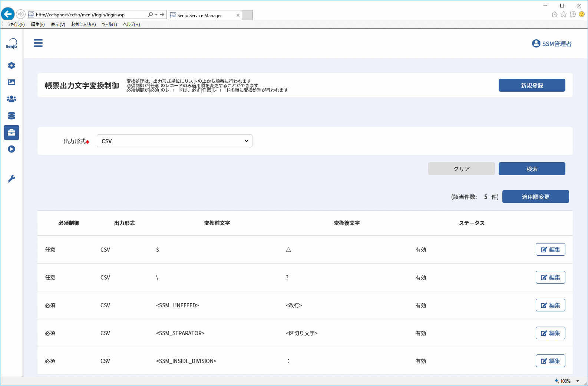Edit the row with $ character
588x386 pixels.
click(551, 249)
